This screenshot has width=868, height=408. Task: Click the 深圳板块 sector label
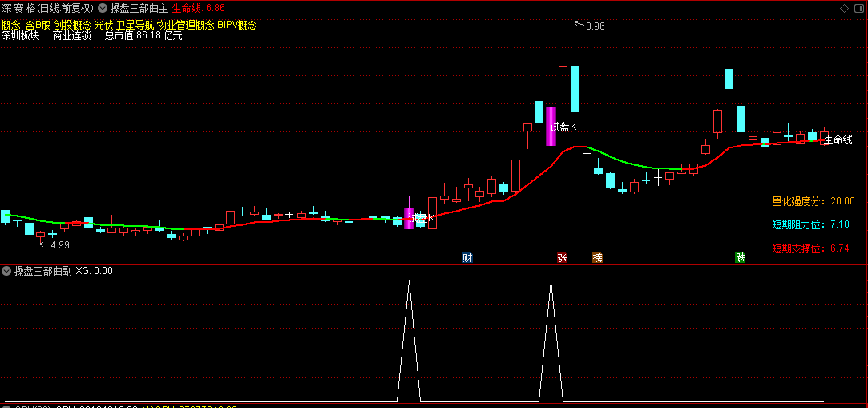(20, 36)
